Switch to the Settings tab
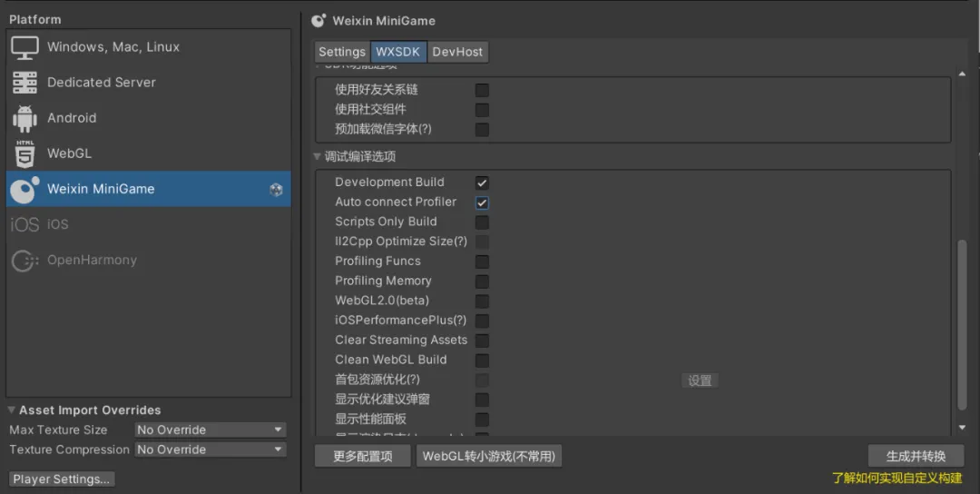This screenshot has width=980, height=494. (x=342, y=52)
